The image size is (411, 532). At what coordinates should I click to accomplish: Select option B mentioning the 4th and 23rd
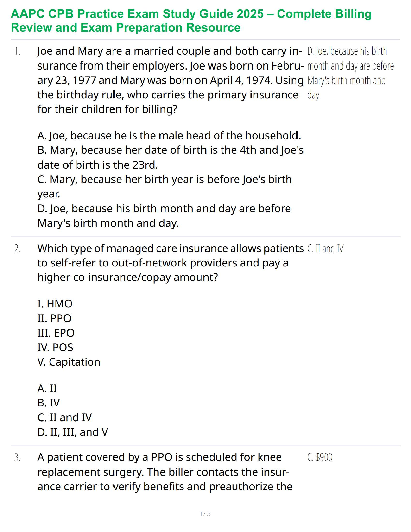[170, 157]
